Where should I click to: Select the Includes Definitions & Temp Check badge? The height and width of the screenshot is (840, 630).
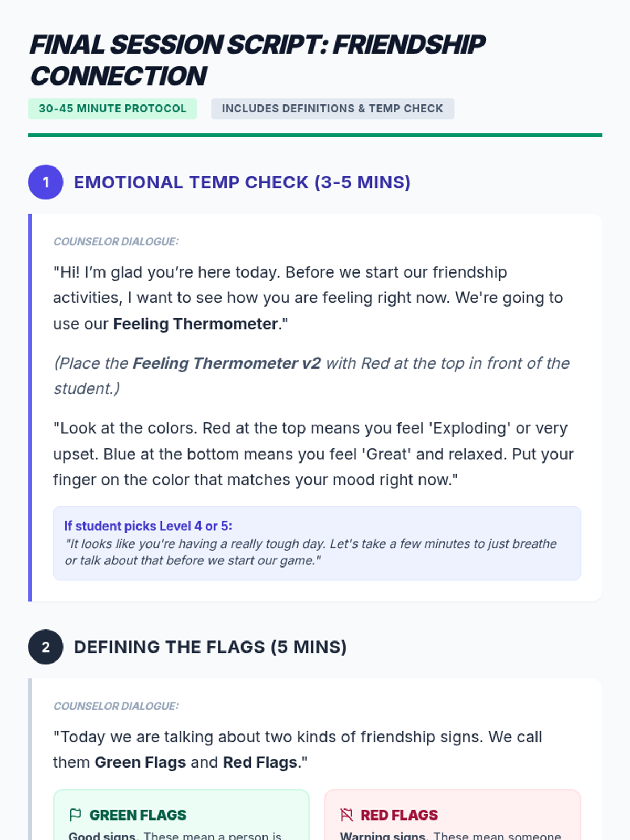pyautogui.click(x=332, y=109)
